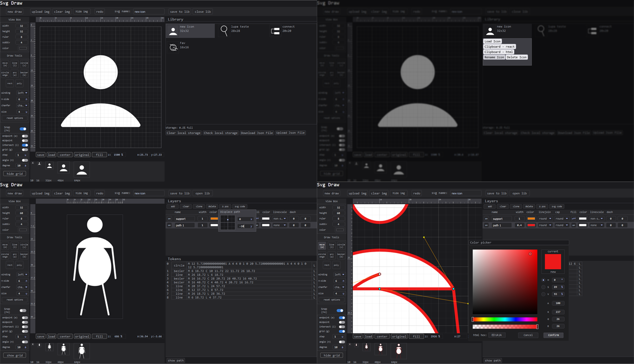Toggle the support layer fill "off" button
Viewport: 634px width, 364px height.
coord(573,218)
